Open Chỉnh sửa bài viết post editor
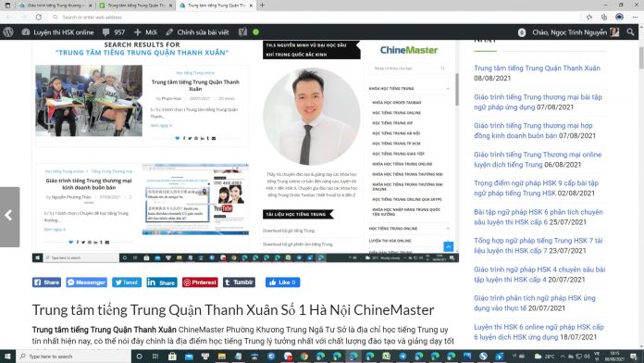This screenshot has width=644, height=363. tap(197, 32)
